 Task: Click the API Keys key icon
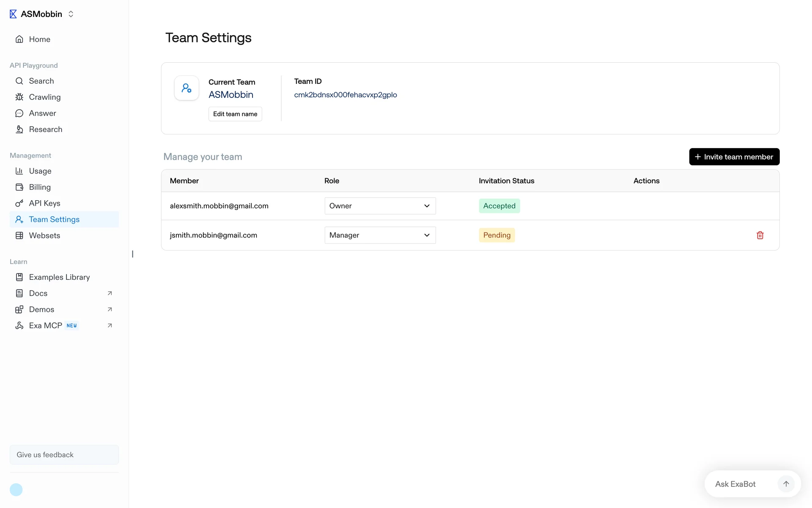19,203
